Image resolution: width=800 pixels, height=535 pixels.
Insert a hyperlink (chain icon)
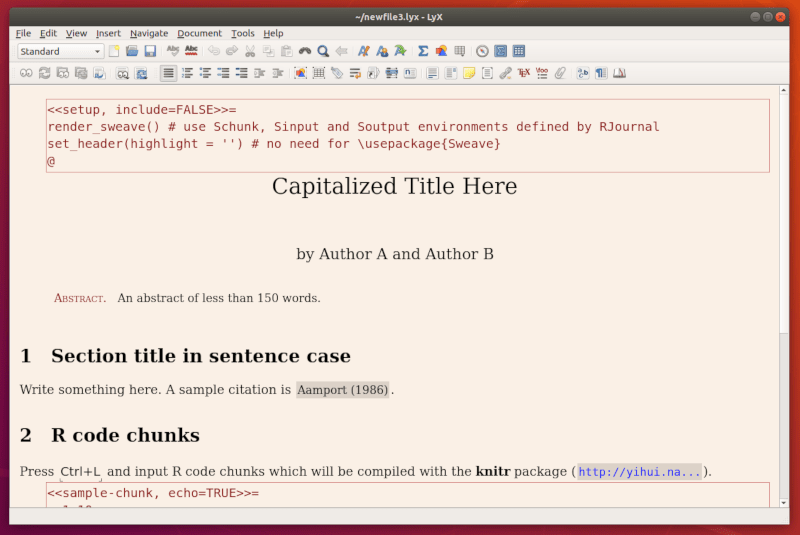(x=505, y=73)
